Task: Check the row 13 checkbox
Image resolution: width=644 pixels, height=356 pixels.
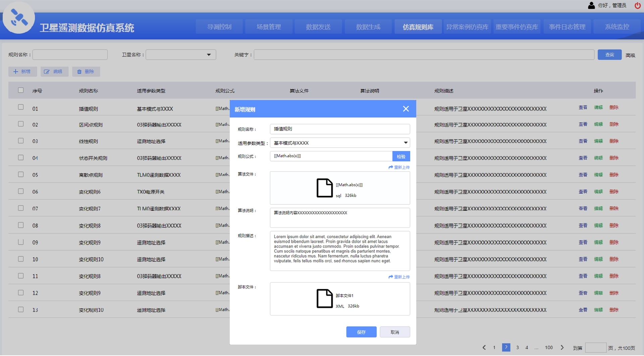Action: click(x=21, y=310)
